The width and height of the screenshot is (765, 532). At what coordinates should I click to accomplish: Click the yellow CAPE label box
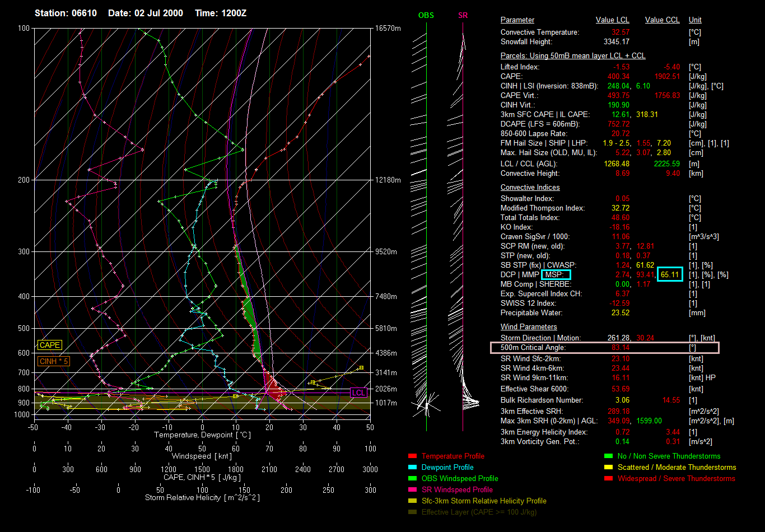(49, 346)
